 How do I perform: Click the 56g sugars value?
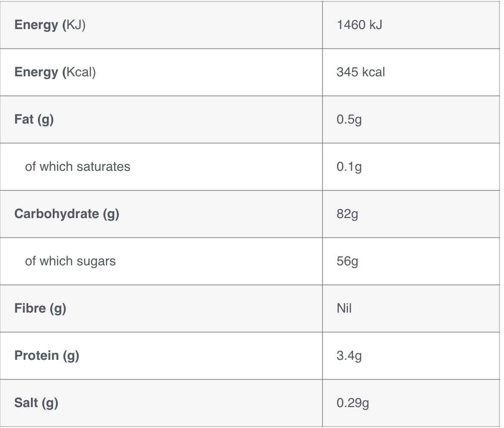pos(347,261)
